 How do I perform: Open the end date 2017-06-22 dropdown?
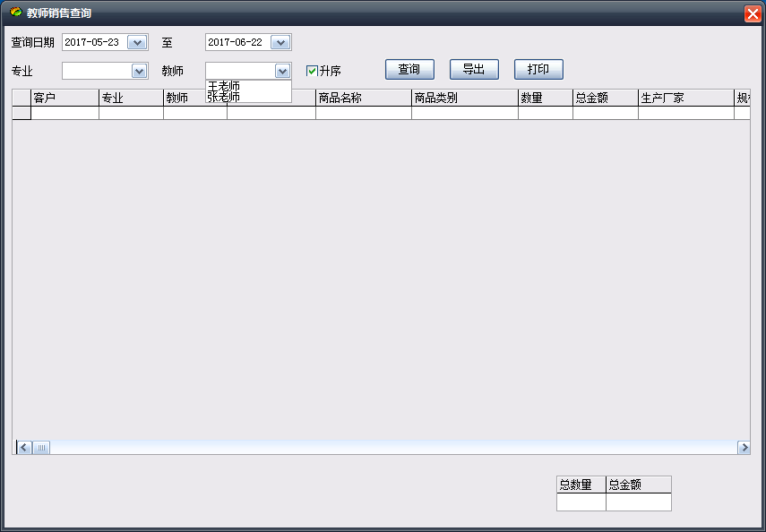click(280, 42)
